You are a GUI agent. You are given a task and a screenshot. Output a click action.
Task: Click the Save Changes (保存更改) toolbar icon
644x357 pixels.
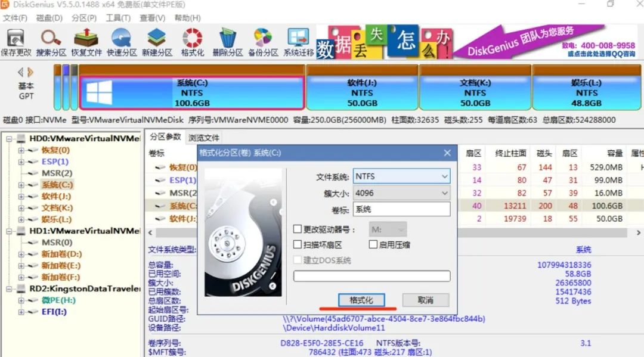(16, 42)
